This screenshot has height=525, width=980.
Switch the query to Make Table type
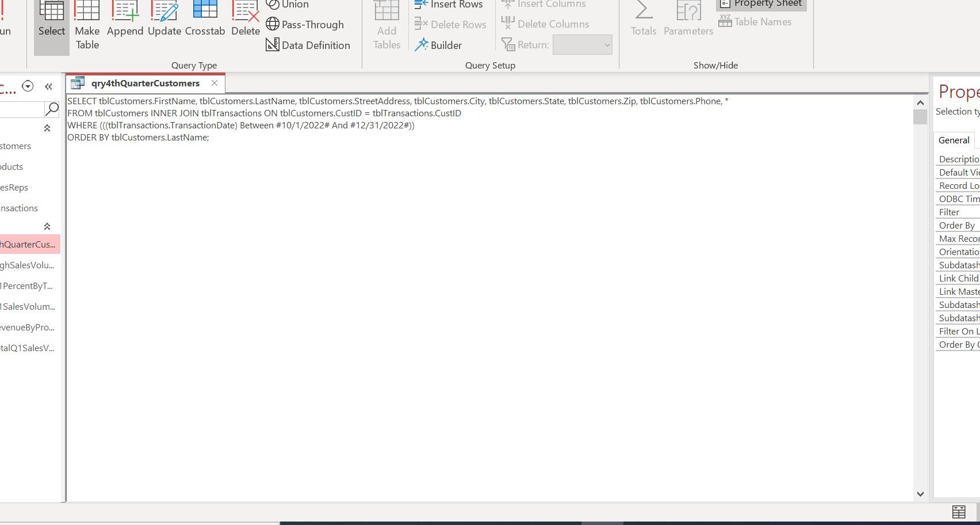click(87, 24)
